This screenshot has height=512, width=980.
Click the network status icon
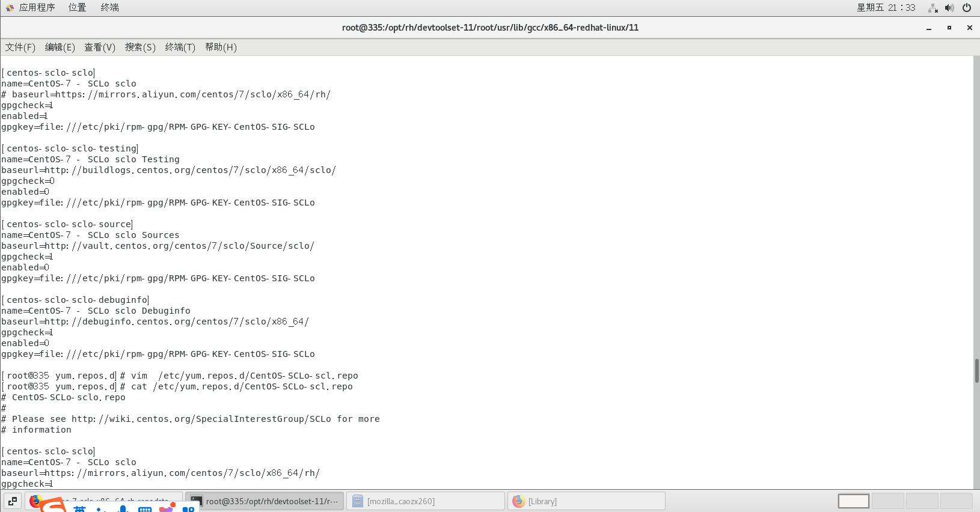point(933,8)
